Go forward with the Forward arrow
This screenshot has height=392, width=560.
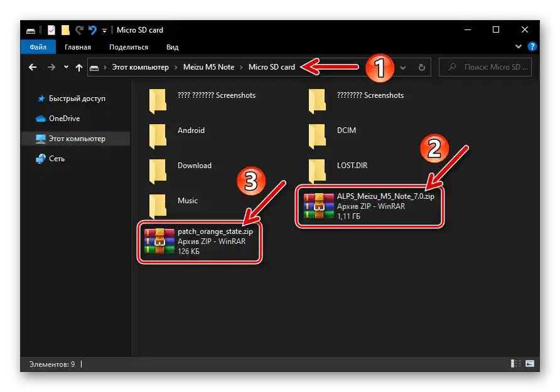[51, 67]
